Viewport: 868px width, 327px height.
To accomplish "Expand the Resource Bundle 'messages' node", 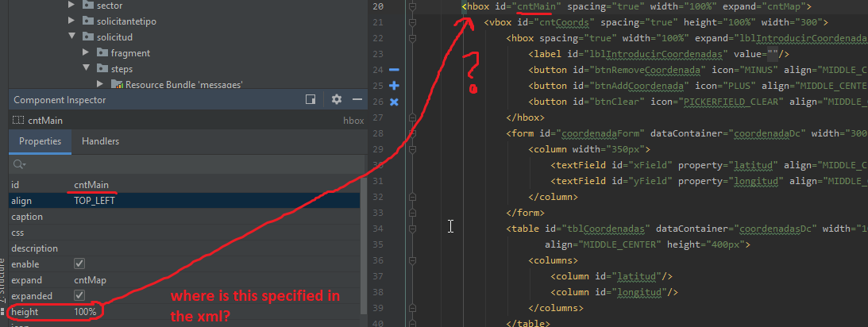I will click(100, 84).
